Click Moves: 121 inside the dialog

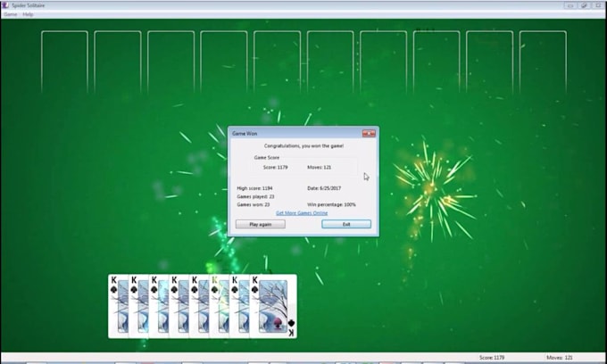tap(319, 167)
